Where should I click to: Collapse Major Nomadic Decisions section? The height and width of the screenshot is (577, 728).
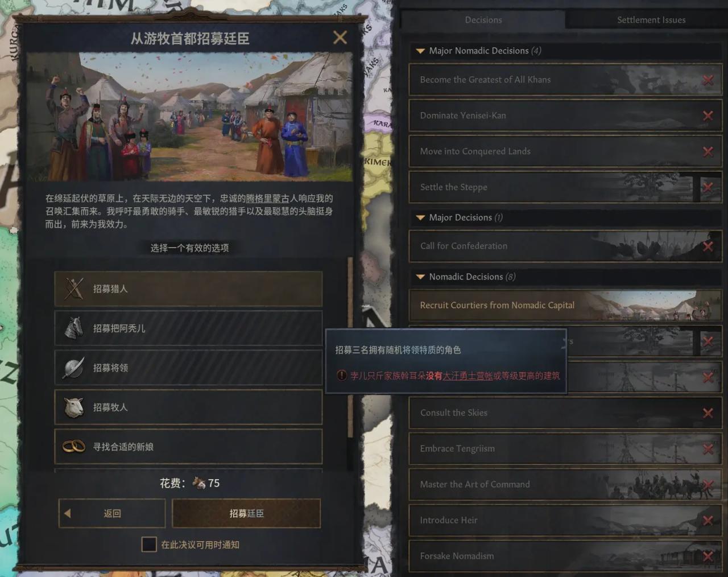pos(420,51)
